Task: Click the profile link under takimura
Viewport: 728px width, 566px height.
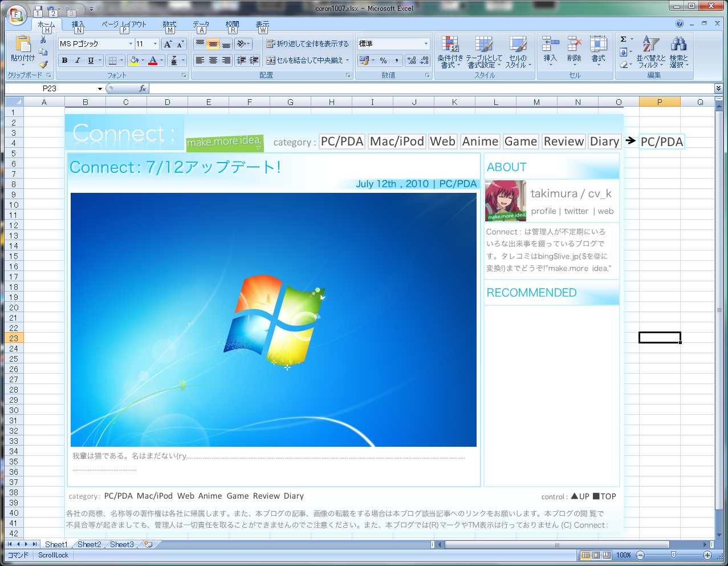Action: 543,211
